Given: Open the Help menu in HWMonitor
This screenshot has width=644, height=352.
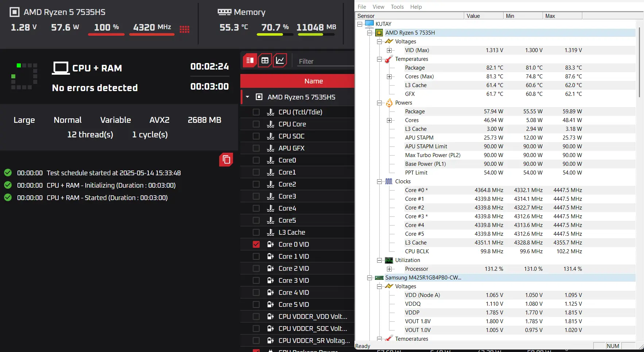Looking at the screenshot, I should [x=416, y=7].
